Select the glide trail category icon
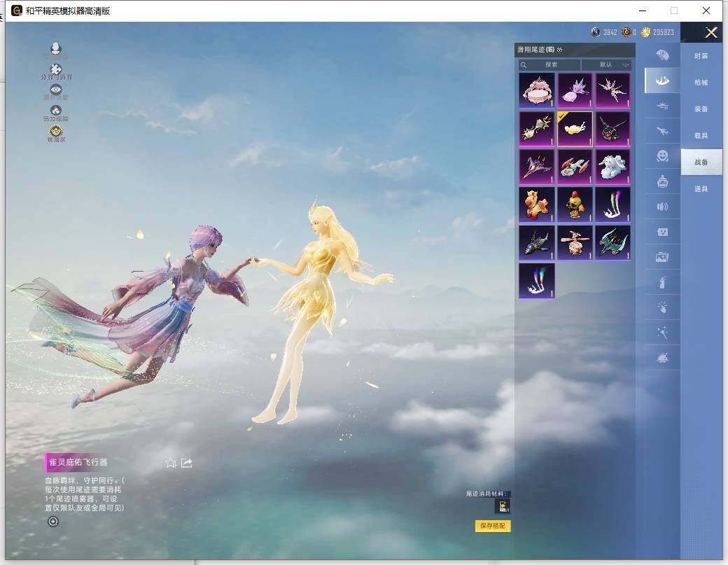Image resolution: width=728 pixels, height=565 pixels. (x=662, y=81)
